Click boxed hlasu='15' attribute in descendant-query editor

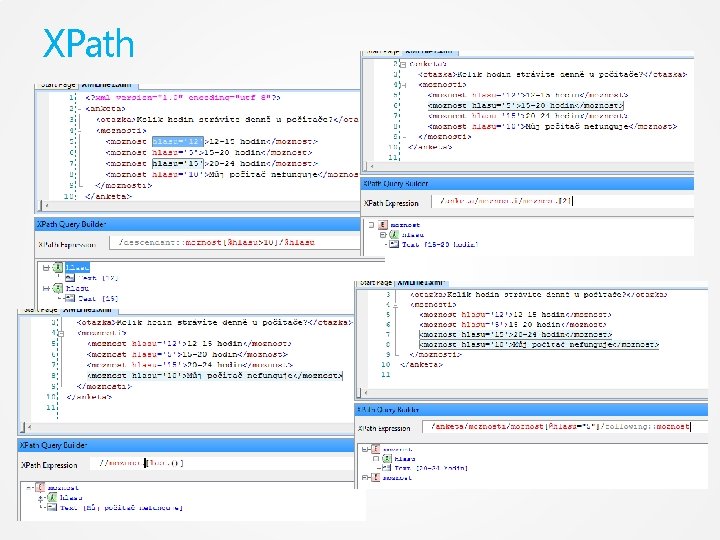tap(178, 163)
